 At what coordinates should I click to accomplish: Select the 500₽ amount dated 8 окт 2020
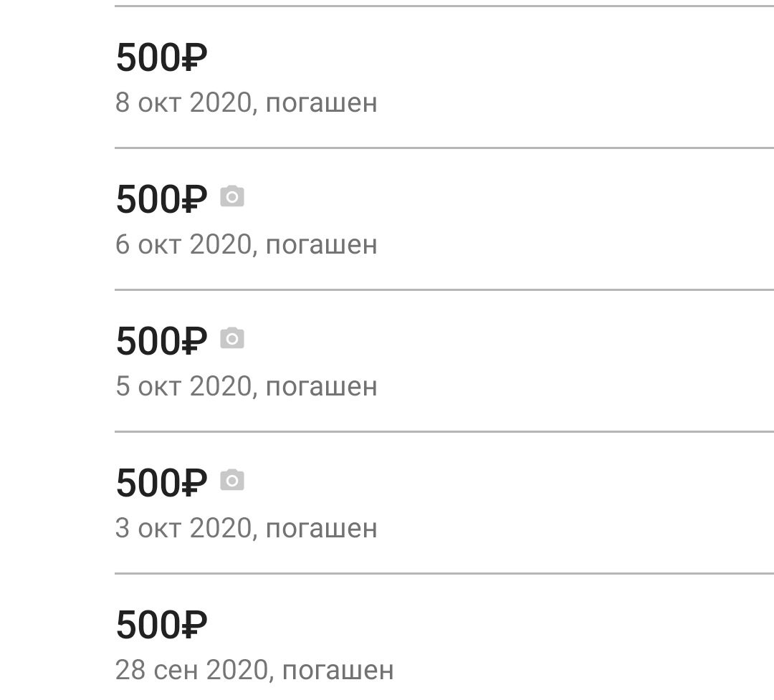pyautogui.click(x=161, y=57)
